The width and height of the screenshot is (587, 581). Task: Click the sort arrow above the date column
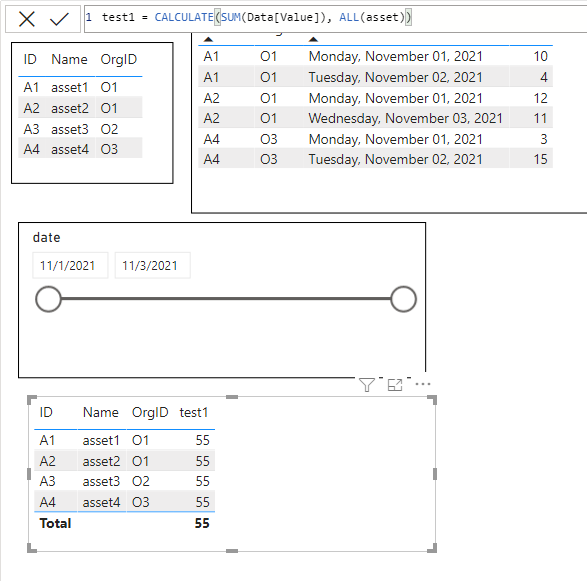pyautogui.click(x=313, y=39)
